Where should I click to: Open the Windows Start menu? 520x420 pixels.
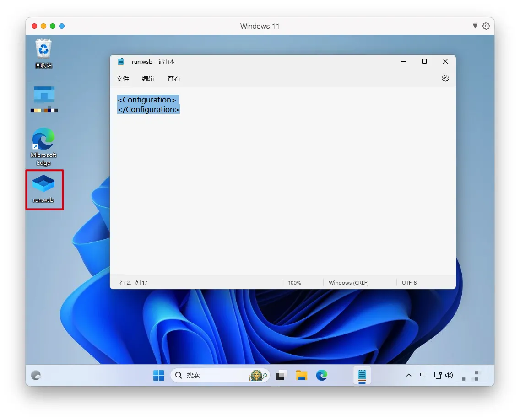[x=158, y=375]
